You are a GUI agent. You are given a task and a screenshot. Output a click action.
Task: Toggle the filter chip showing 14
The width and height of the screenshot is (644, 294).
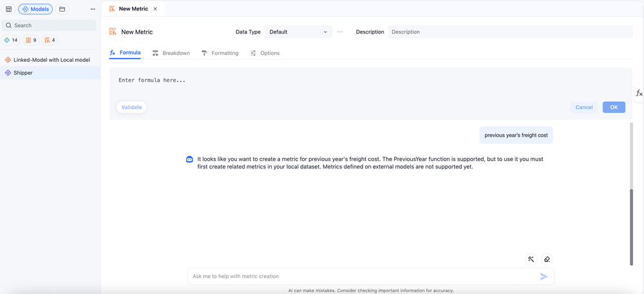(12, 40)
